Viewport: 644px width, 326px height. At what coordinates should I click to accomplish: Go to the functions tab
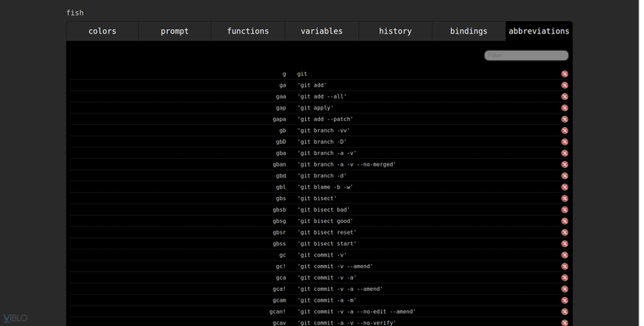pyautogui.click(x=248, y=31)
